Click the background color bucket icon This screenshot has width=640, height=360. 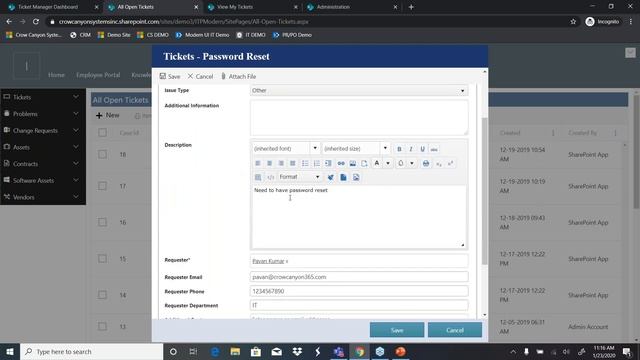[401, 163]
